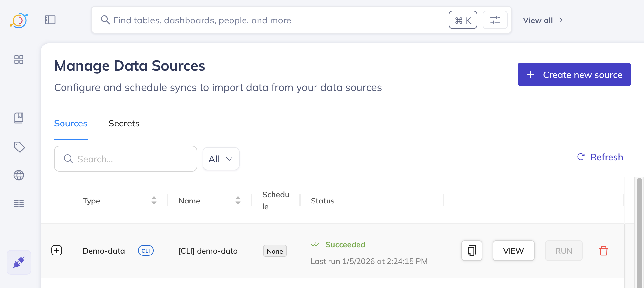Switch to the Secrets tab
Screen dimensions: 644x288
click(124, 124)
